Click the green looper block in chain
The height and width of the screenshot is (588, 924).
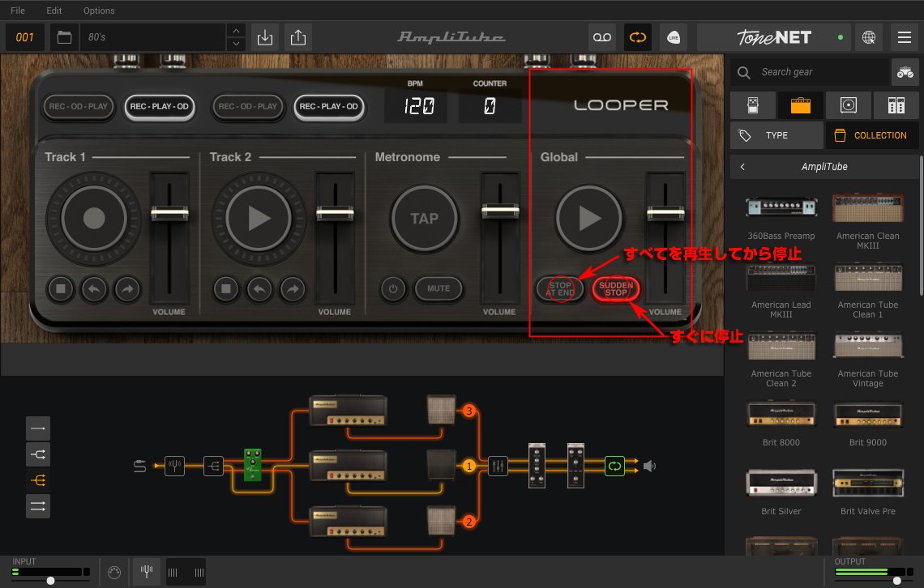(614, 467)
